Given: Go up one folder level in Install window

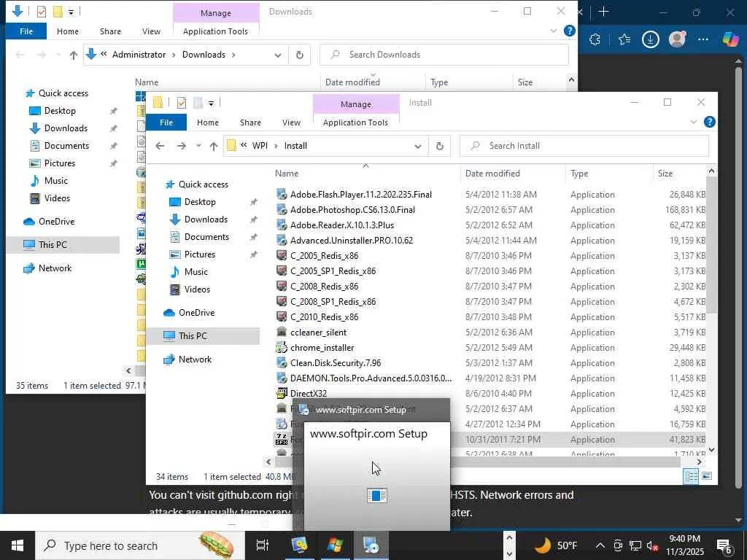Looking at the screenshot, I should (x=214, y=146).
